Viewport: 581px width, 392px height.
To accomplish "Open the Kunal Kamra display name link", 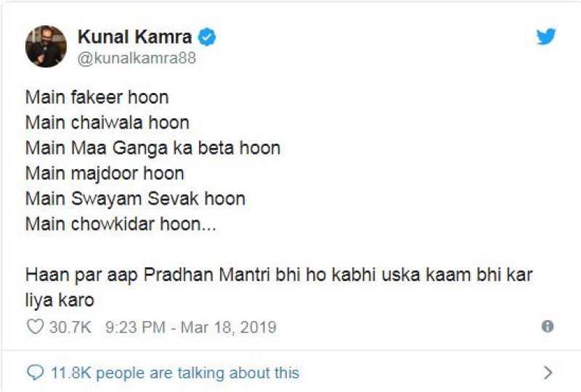I will point(136,37).
